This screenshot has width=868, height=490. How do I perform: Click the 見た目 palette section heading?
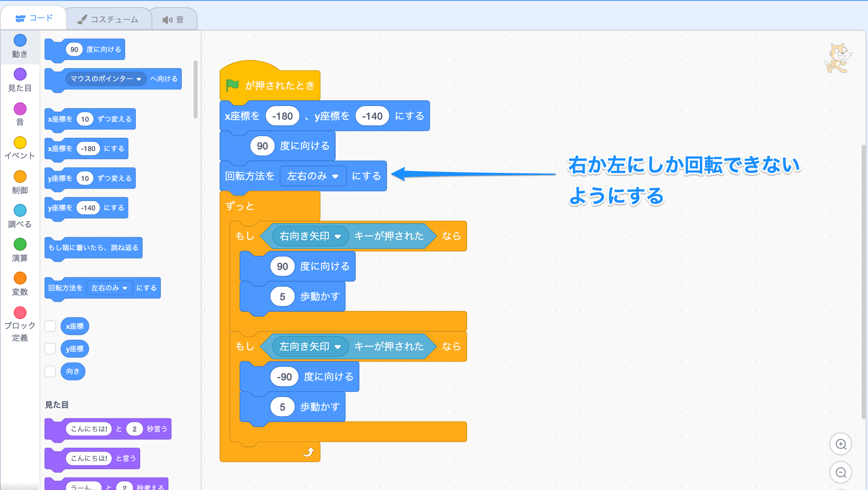[x=56, y=405]
